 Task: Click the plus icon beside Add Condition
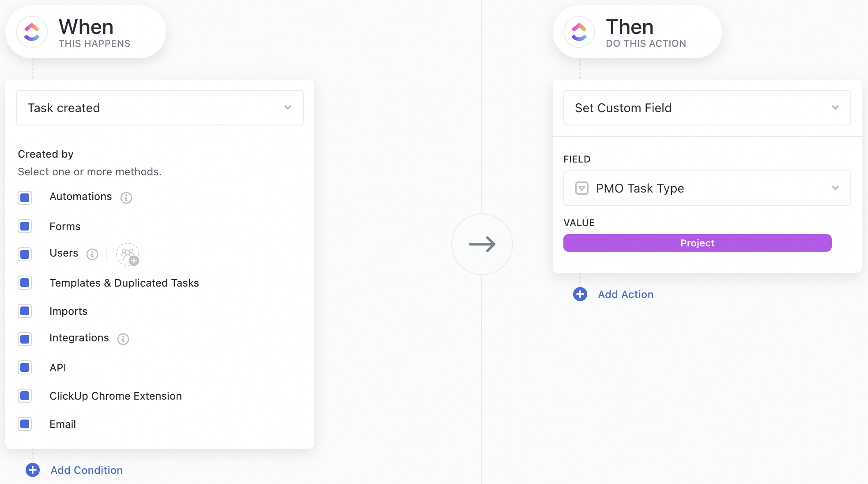pyautogui.click(x=32, y=470)
